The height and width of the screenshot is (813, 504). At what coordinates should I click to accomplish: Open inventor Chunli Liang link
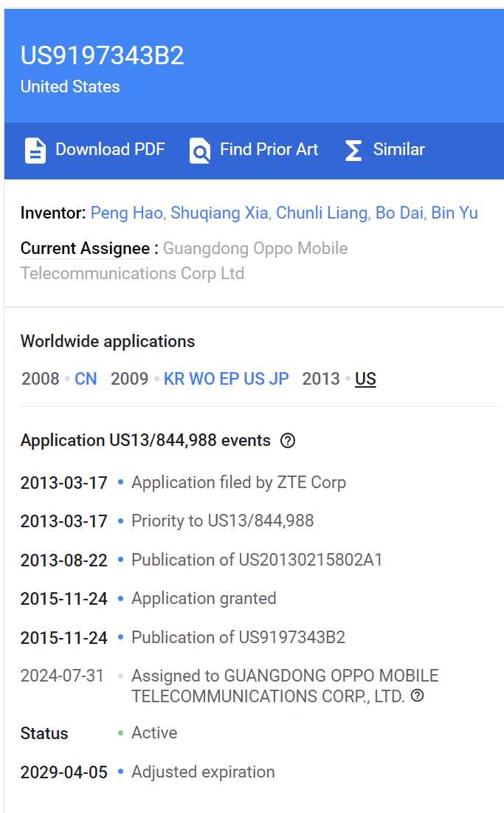(x=322, y=213)
